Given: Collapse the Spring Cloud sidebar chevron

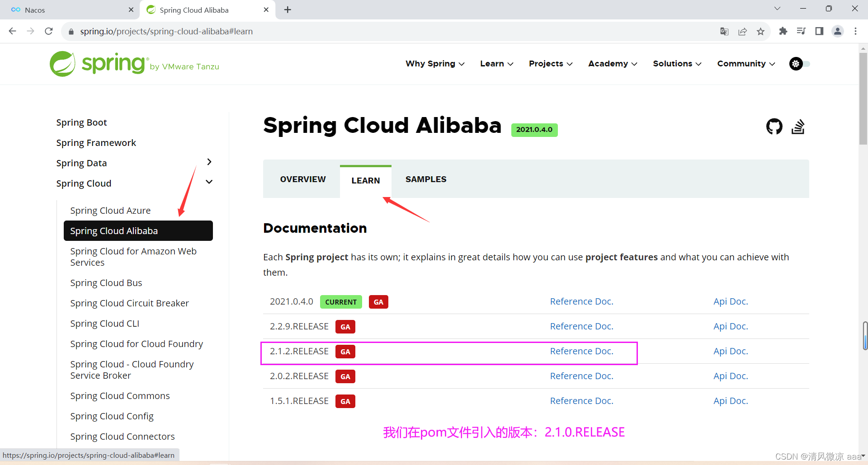Looking at the screenshot, I should tap(209, 182).
